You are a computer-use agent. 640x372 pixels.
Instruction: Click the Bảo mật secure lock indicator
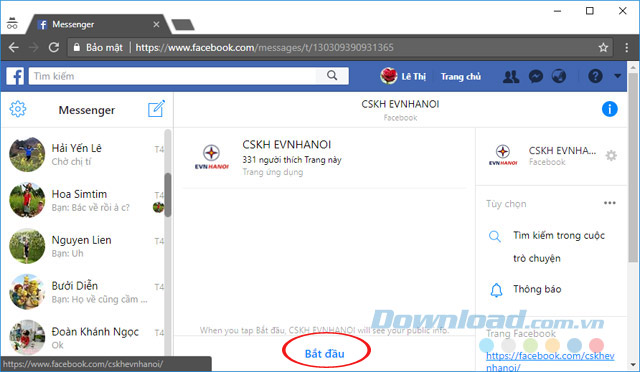98,48
